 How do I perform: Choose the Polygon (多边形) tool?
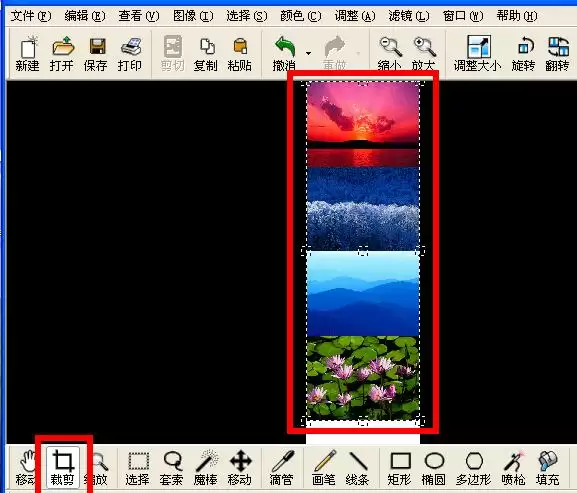point(474,467)
